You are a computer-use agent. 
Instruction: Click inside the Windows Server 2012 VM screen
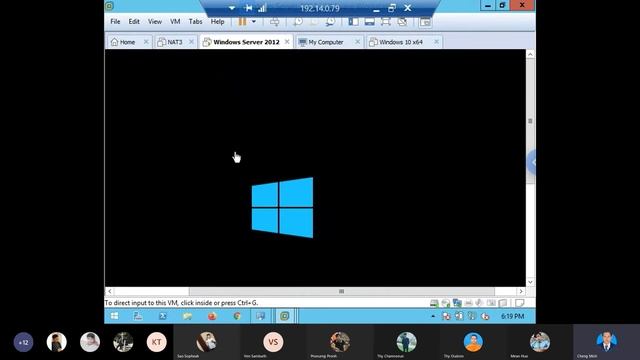[x=315, y=168]
